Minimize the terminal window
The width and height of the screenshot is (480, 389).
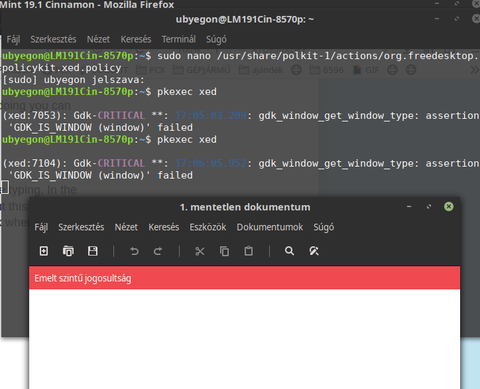437,19
